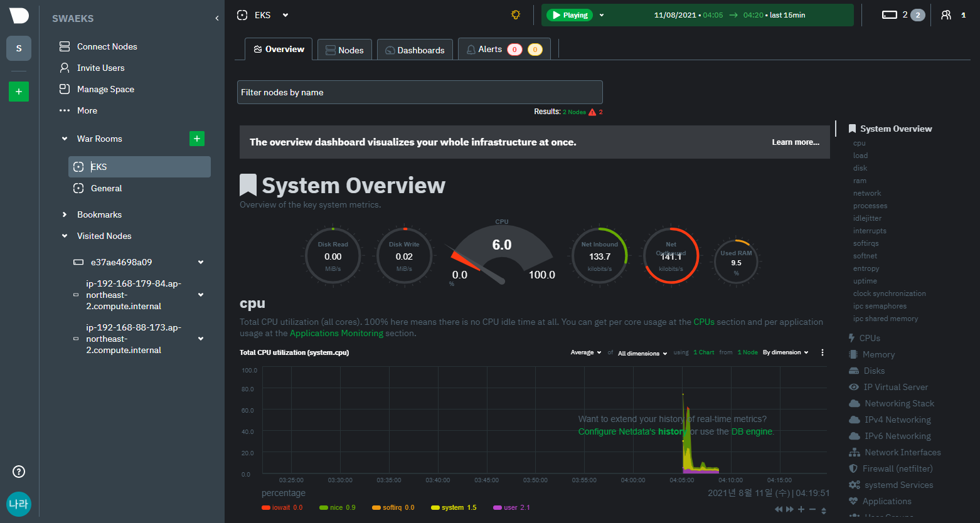Add a new War Room with the plus

point(197,139)
